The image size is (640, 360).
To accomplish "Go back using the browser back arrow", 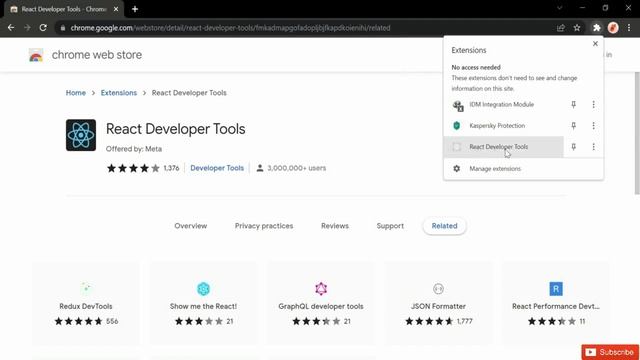I will click(x=11, y=28).
